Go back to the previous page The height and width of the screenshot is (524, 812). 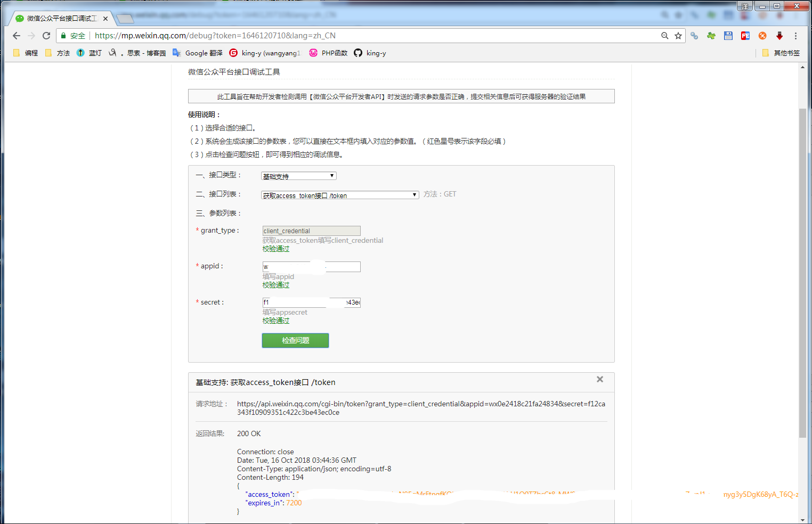pos(17,36)
